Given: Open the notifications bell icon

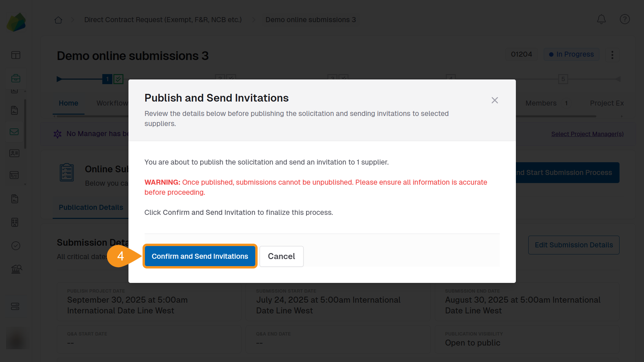Looking at the screenshot, I should 601,19.
